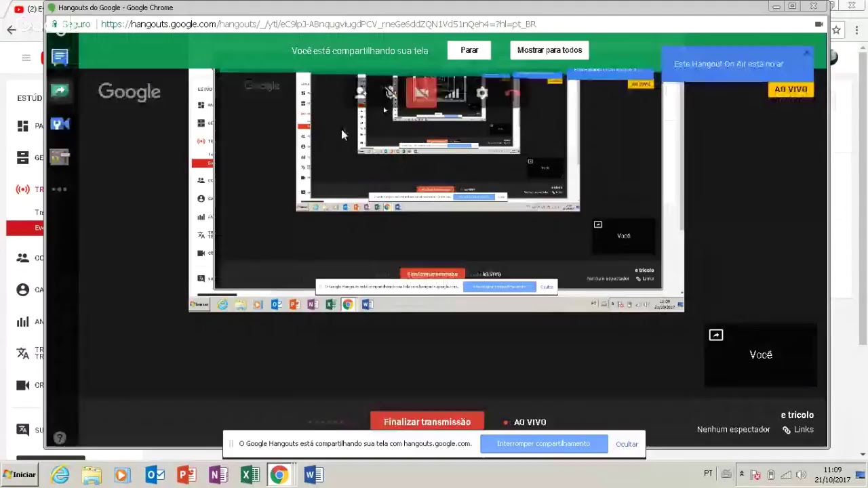Select the red highlighted events item in YouTube sidebar

click(25, 228)
